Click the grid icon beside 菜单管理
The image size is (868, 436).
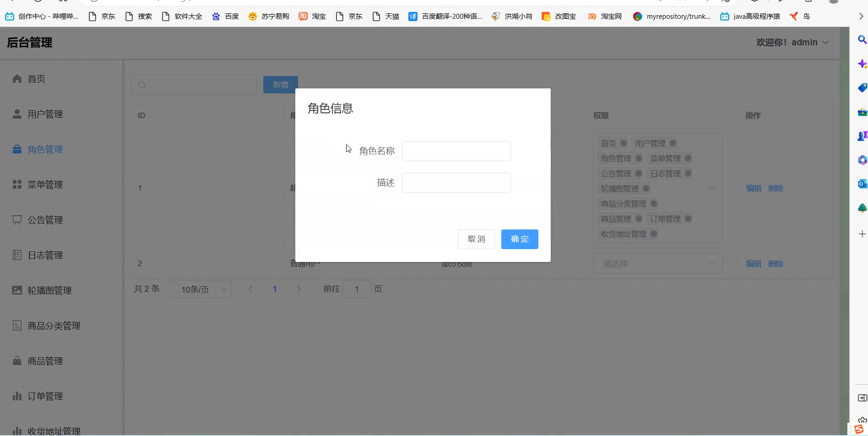(x=17, y=184)
